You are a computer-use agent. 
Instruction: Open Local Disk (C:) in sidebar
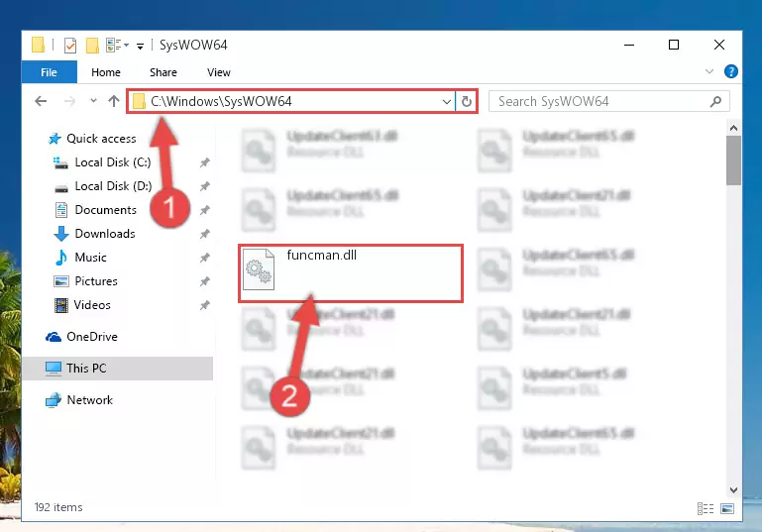(x=113, y=162)
